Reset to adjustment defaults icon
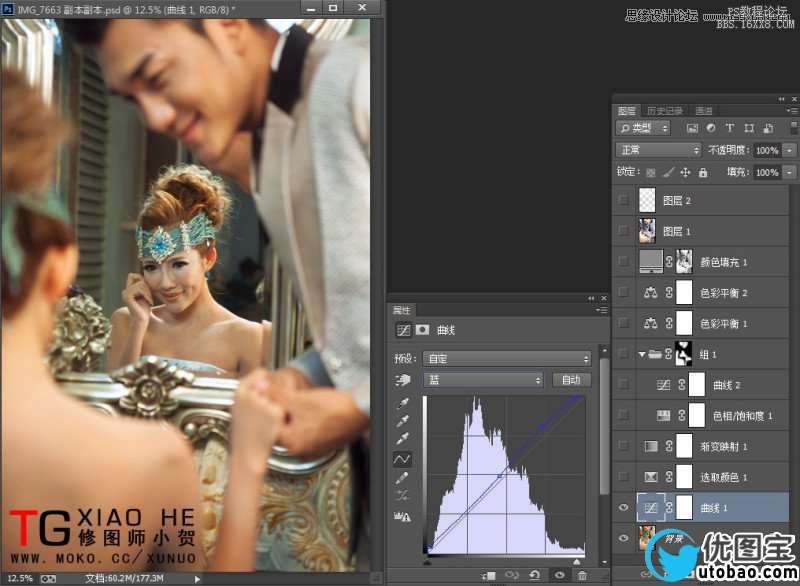 [535, 576]
